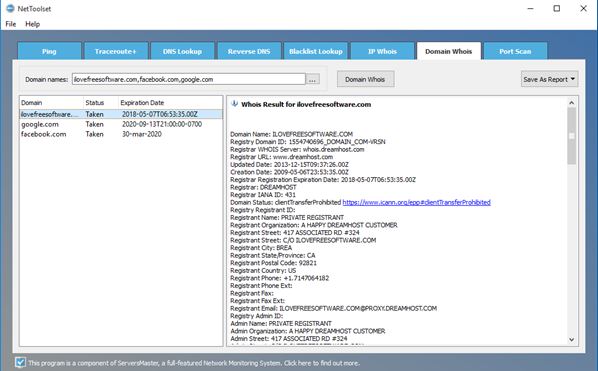Viewport: 598px width, 371px height.
Task: Switch to the DNS Lookup tab
Action: (x=182, y=51)
